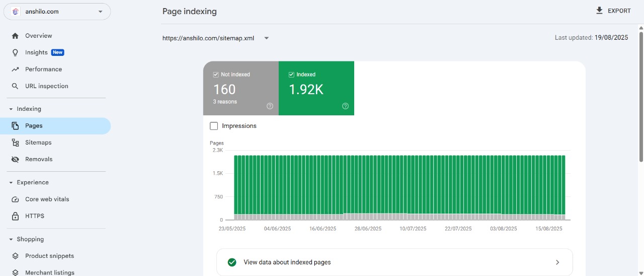Click help icon on Not indexed card
This screenshot has height=276, width=644.
(270, 106)
